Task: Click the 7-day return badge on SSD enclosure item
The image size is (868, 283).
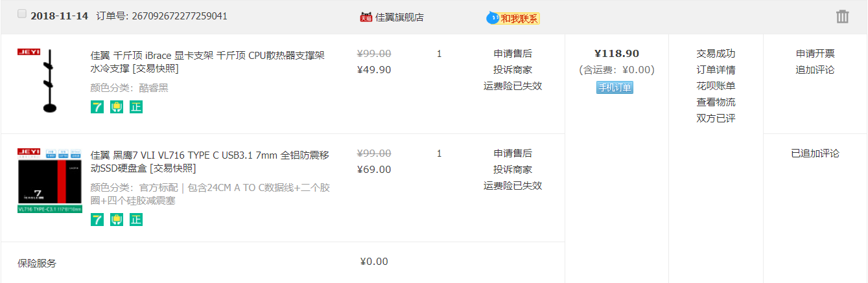Action: [x=97, y=220]
